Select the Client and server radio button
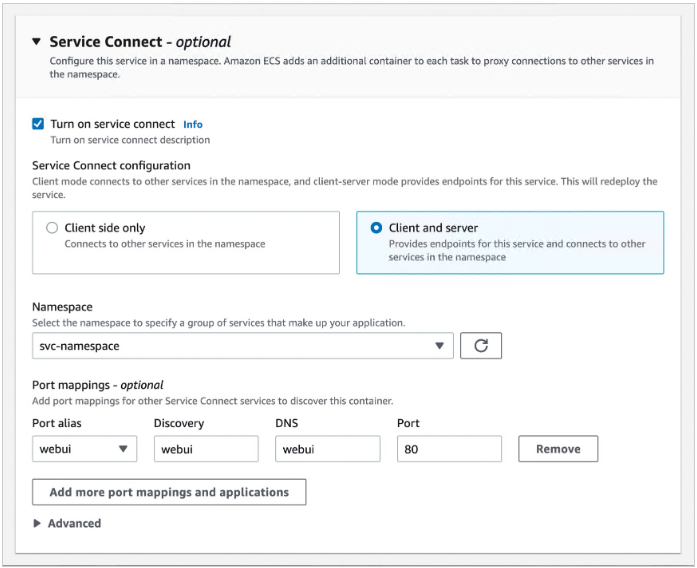 (x=375, y=228)
